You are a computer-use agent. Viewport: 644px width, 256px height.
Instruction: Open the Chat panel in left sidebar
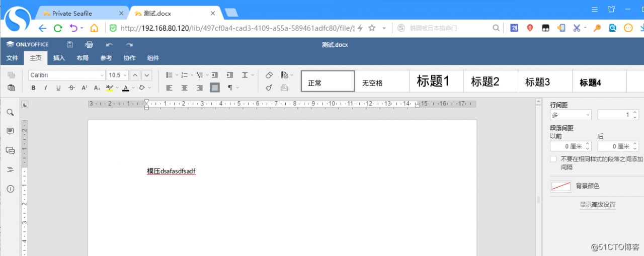point(10,150)
